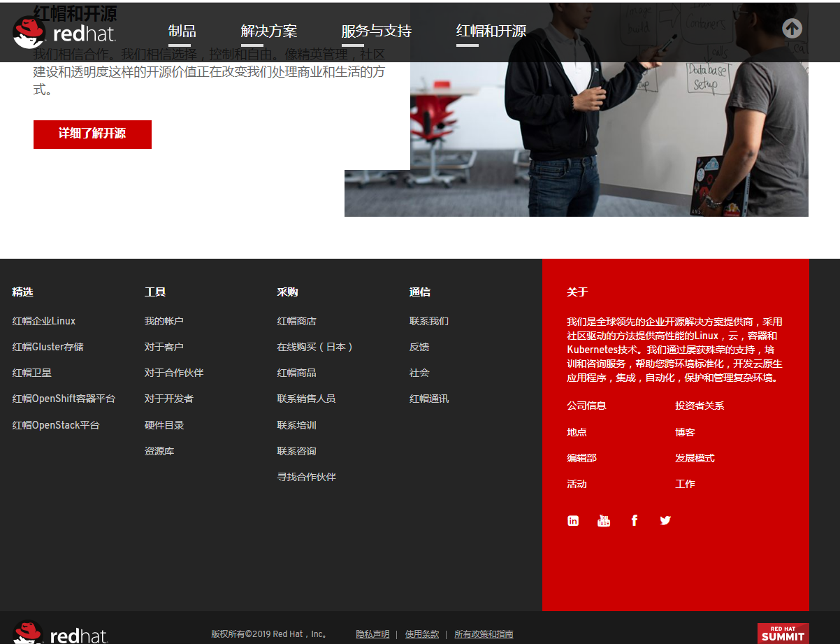This screenshot has width=840, height=644.
Task: Open the 发展模式 link
Action: pyautogui.click(x=695, y=458)
